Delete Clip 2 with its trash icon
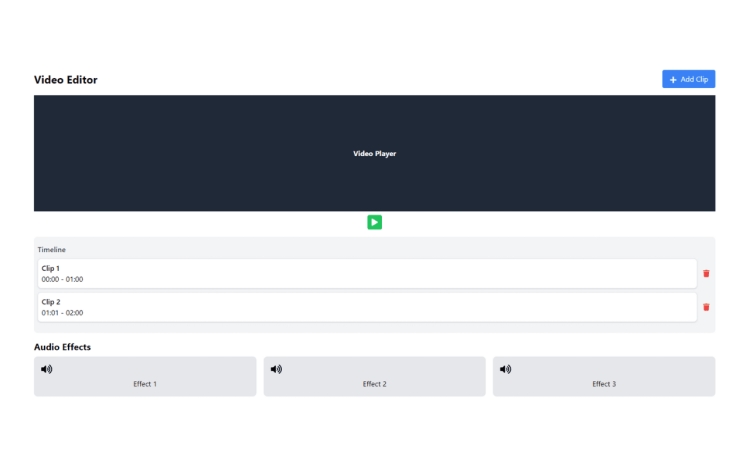 tap(706, 307)
